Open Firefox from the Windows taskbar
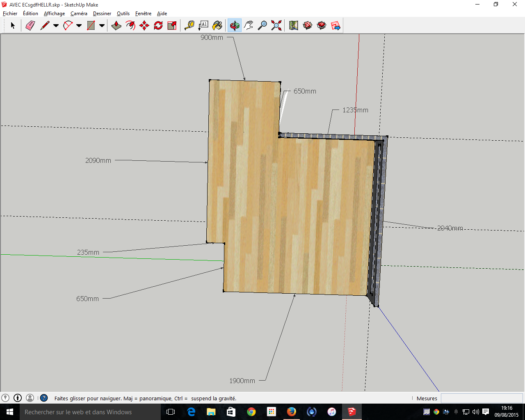 (292, 412)
